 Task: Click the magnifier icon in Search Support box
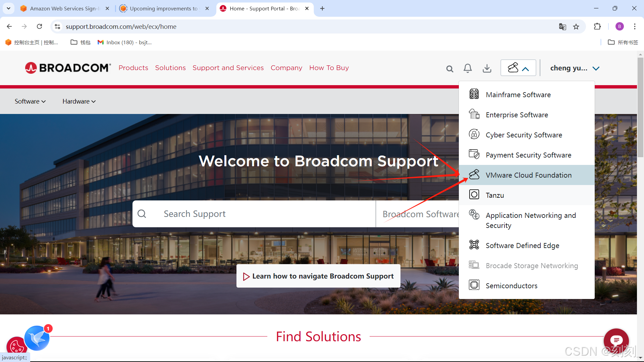[142, 214]
